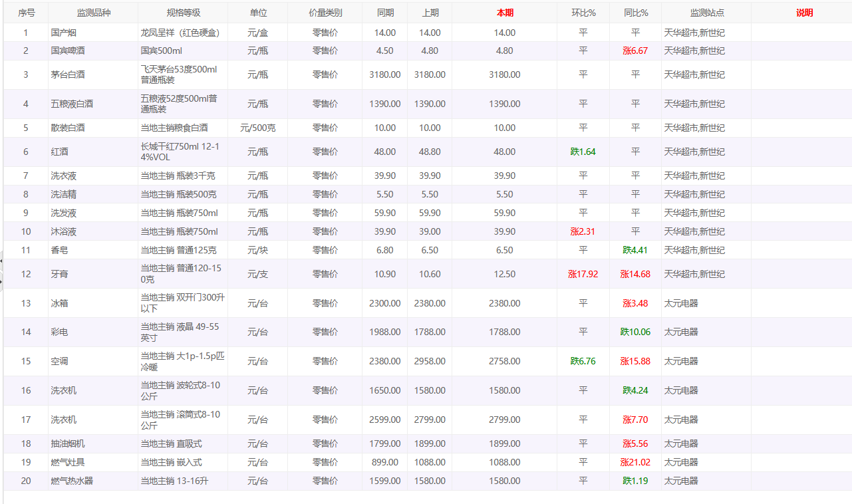Click the 环比% column header

click(583, 13)
